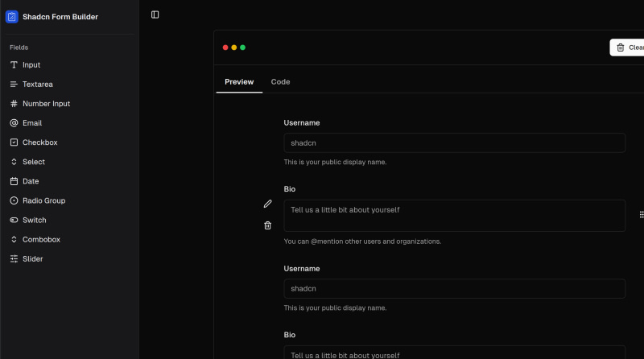
Task: Click the pencil edit icon beside Bio
Action: [x=268, y=204]
